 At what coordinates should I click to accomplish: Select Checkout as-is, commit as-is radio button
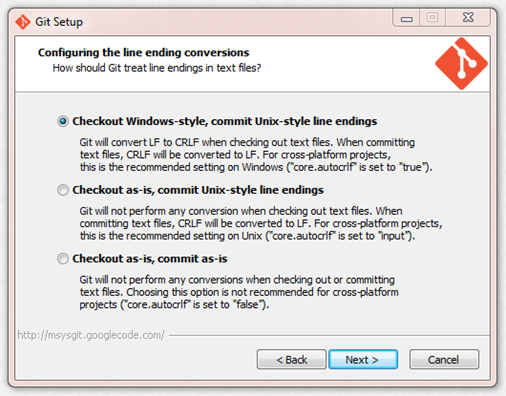[x=63, y=259]
